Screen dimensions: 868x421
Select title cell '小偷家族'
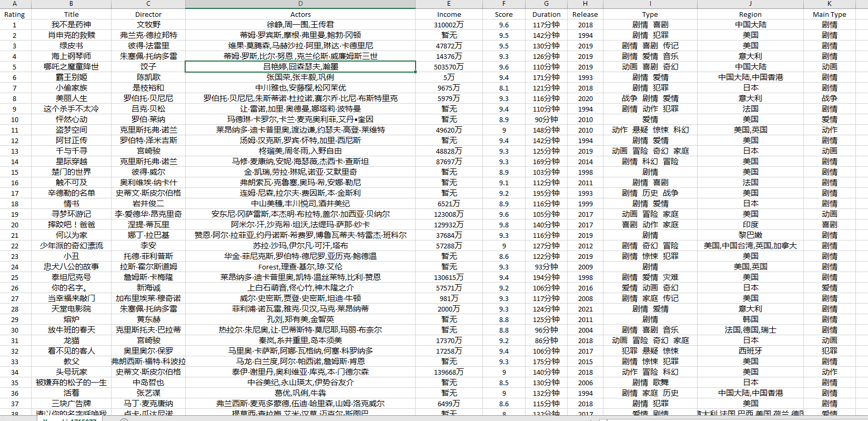[x=71, y=88]
